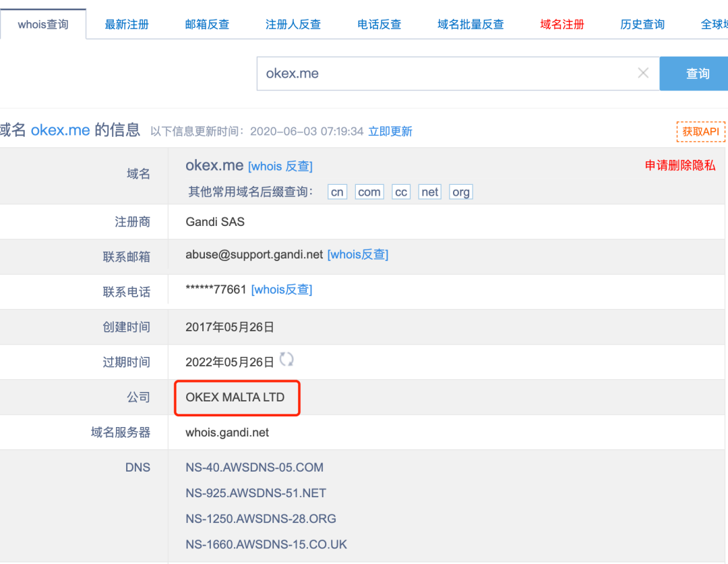Open the 域名批量反查 tab
The image size is (728, 564).
click(471, 24)
